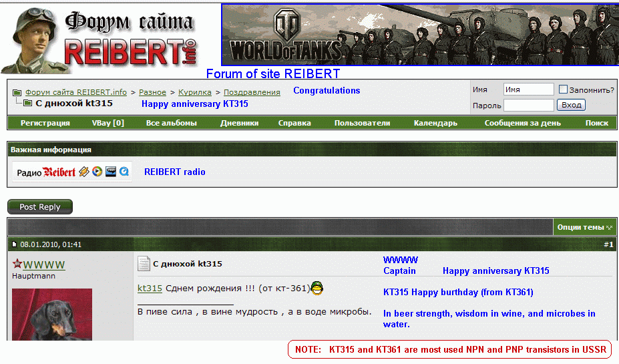619x364 pixels.
Task: Click the folder icon before forum breadcrumb
Action: click(x=17, y=92)
